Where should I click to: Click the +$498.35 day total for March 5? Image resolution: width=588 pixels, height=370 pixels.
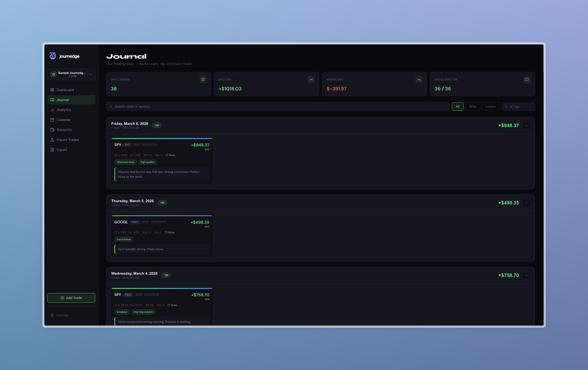(508, 203)
